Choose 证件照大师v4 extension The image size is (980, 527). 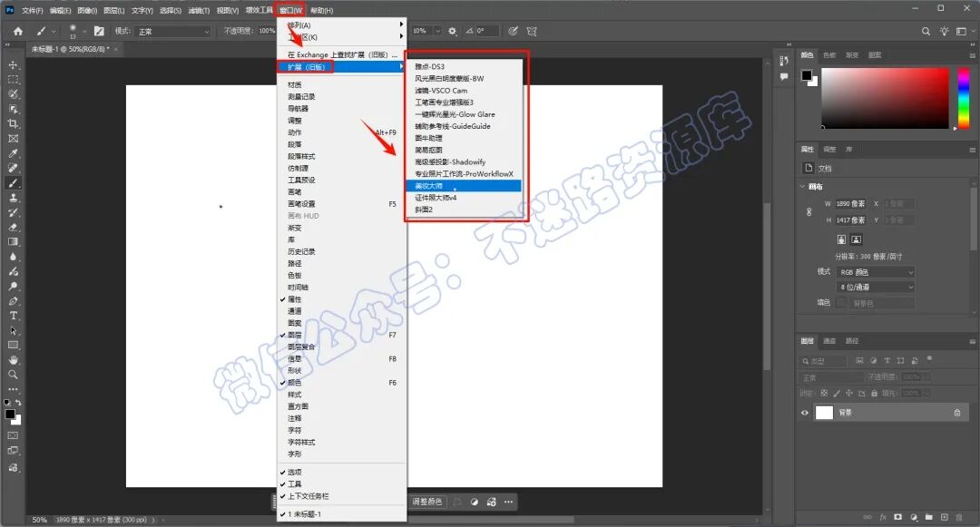464,198
